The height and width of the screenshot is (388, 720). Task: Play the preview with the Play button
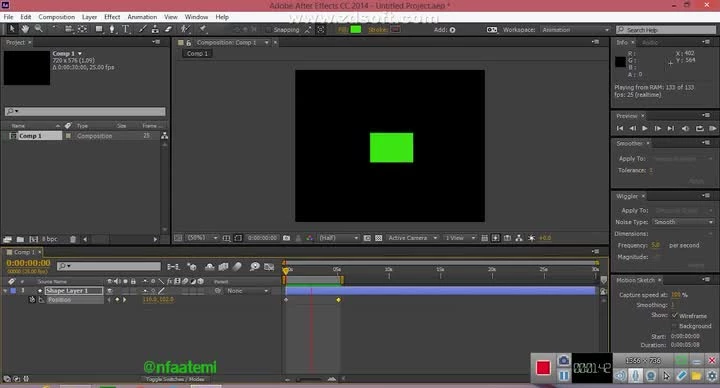(645, 129)
